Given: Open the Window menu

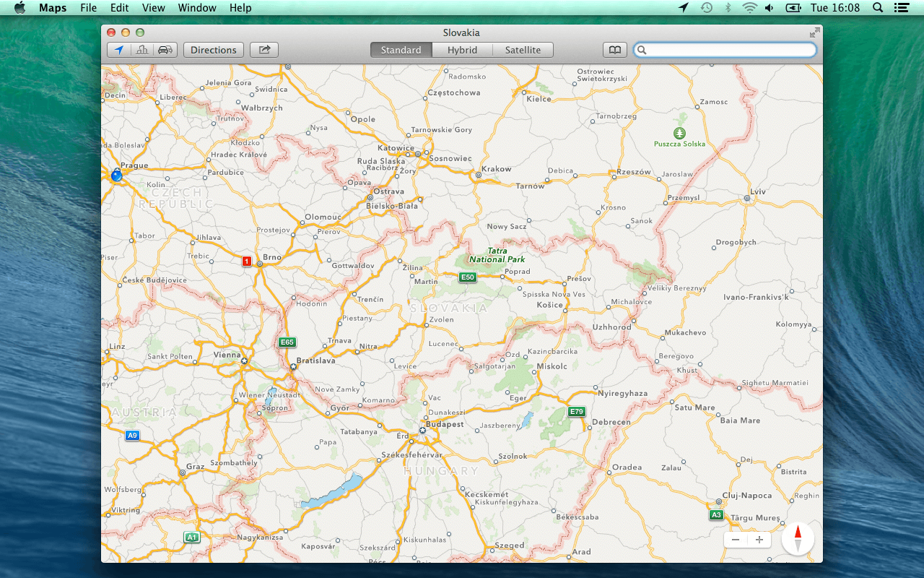Looking at the screenshot, I should [197, 8].
